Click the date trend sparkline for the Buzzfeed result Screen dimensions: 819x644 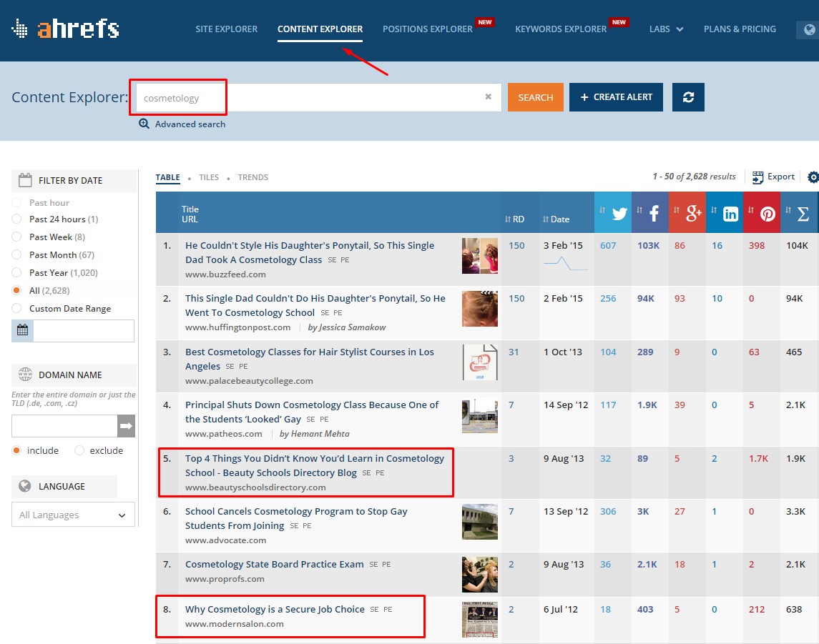point(565,264)
